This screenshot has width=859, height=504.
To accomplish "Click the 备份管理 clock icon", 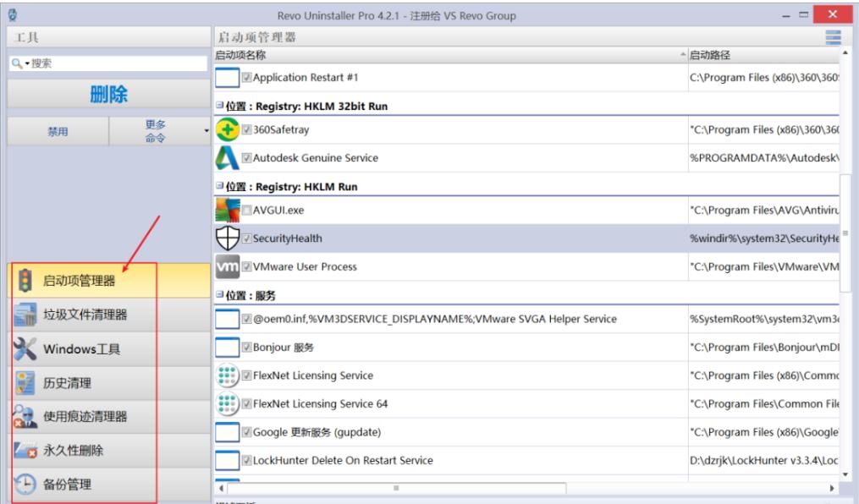I will [24, 485].
